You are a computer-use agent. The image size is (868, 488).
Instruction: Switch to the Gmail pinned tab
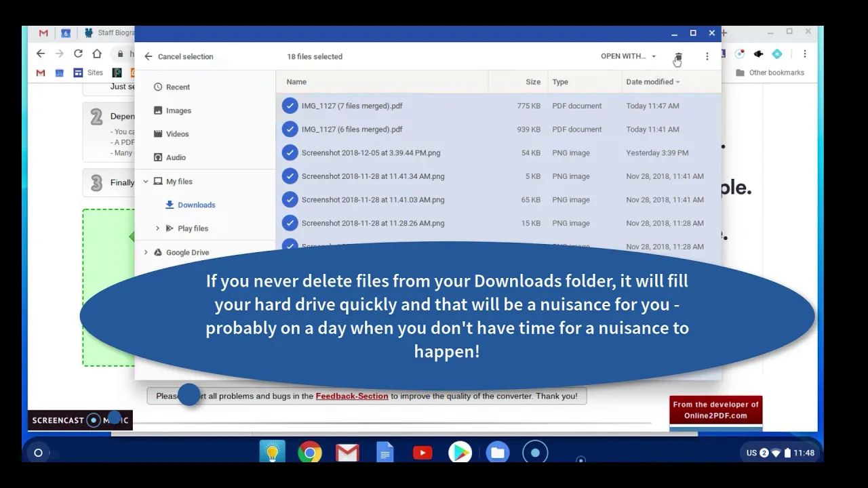(43, 33)
